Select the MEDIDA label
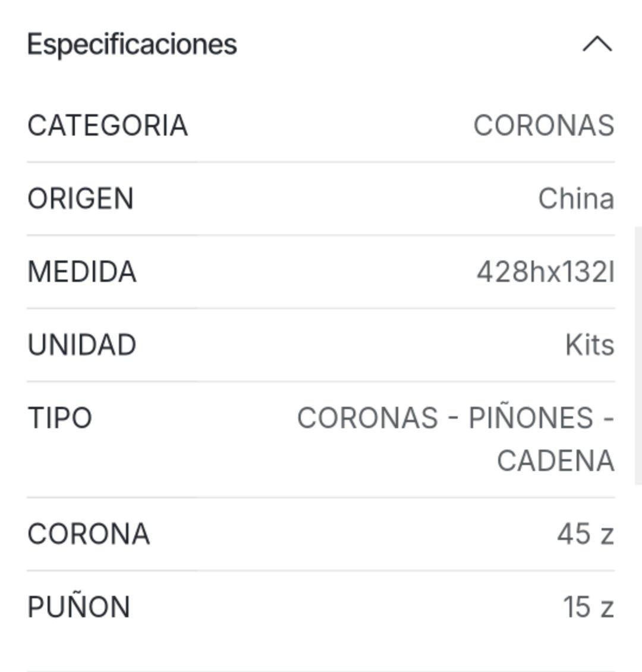The height and width of the screenshot is (672, 642). point(82,272)
